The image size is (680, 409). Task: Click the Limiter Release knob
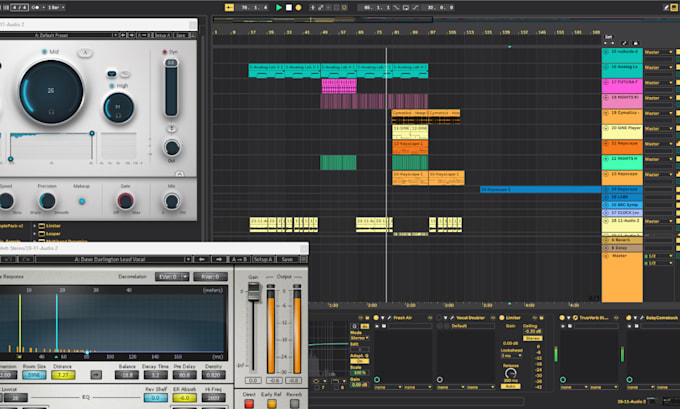[x=511, y=373]
